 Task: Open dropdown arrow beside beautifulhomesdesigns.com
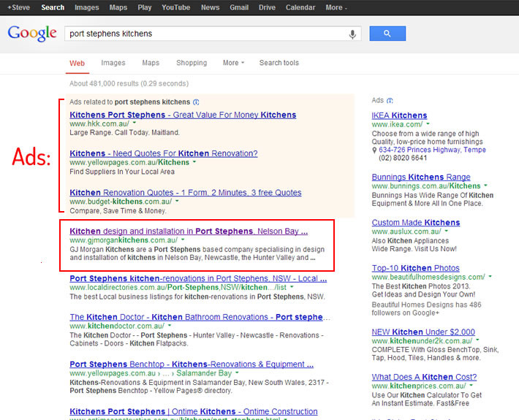(490, 276)
